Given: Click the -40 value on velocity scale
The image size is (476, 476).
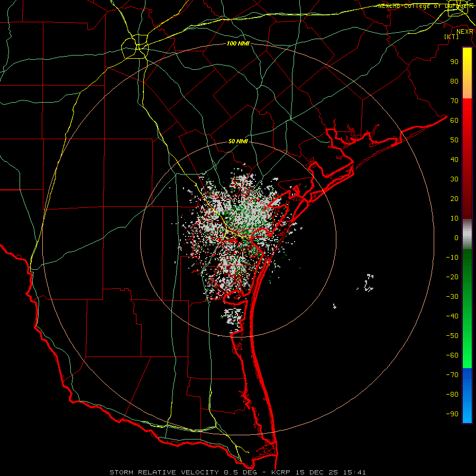Looking at the screenshot, I should [452, 316].
